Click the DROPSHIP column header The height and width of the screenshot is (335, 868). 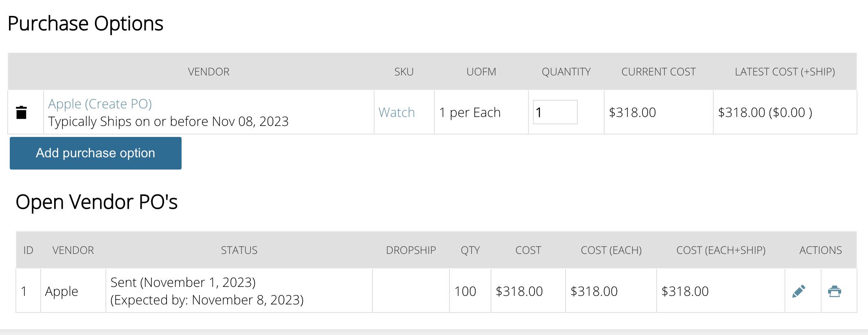[411, 250]
